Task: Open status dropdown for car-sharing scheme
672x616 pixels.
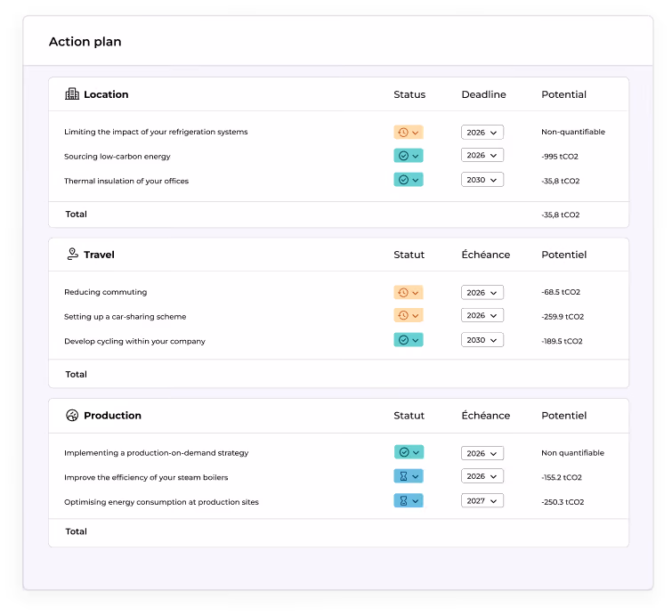Action: [409, 315]
